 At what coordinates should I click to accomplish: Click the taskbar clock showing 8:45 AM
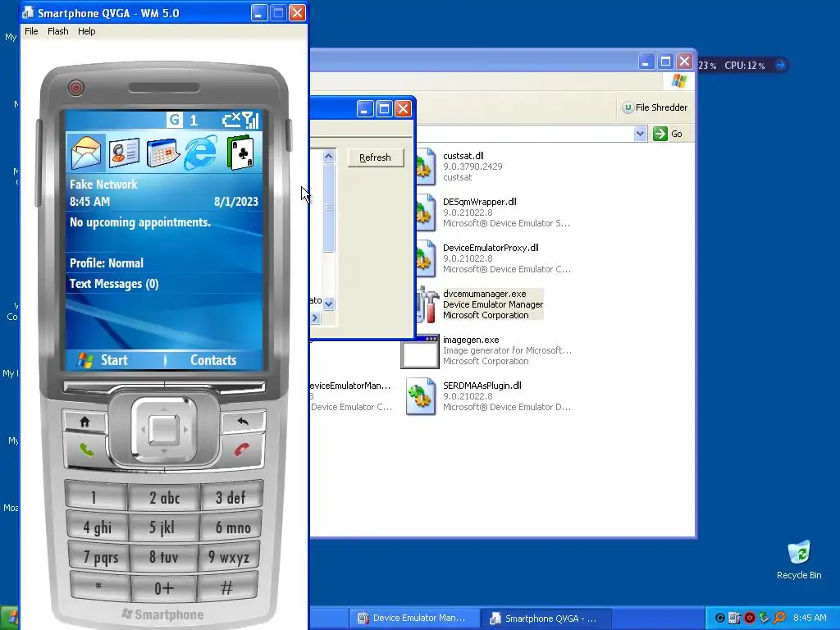810,618
